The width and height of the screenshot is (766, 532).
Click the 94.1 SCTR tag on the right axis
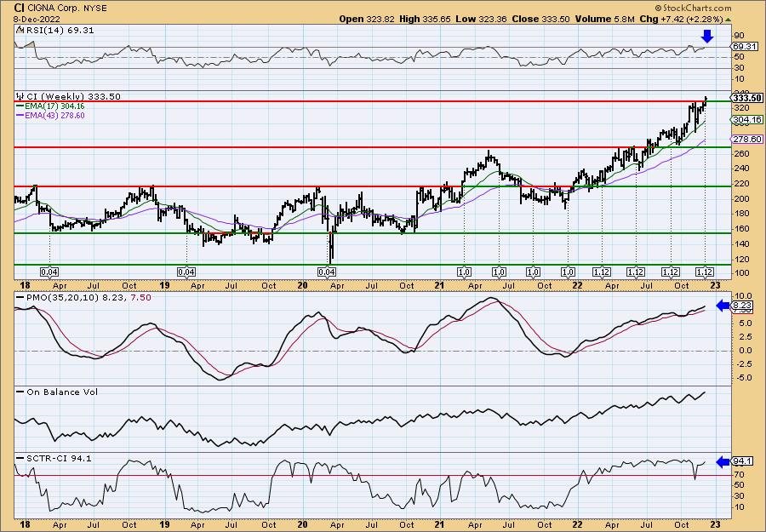pos(742,461)
